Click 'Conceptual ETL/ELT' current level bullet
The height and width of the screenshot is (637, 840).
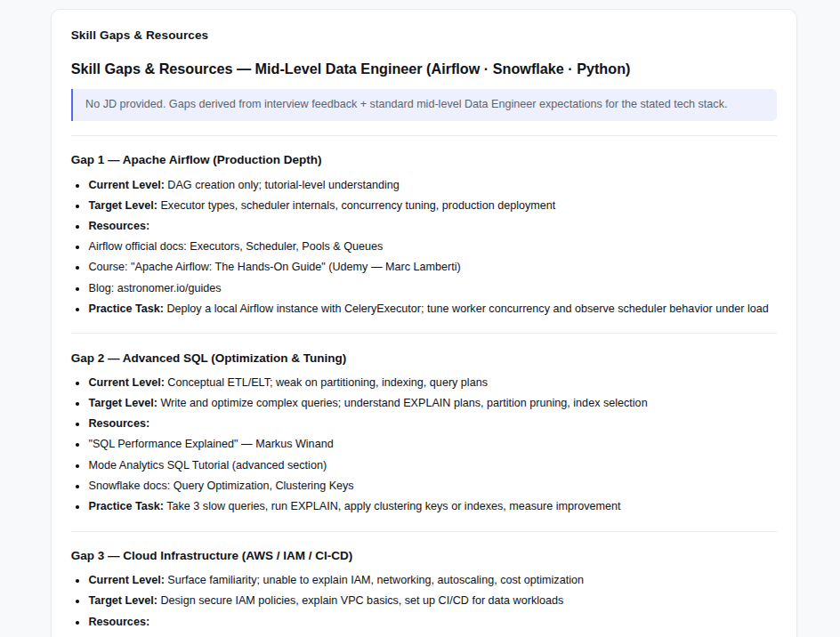(288, 383)
